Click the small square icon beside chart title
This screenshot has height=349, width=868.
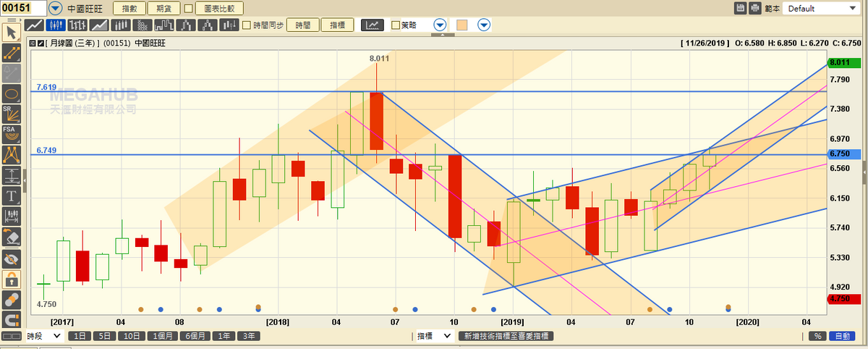pyautogui.click(x=33, y=43)
